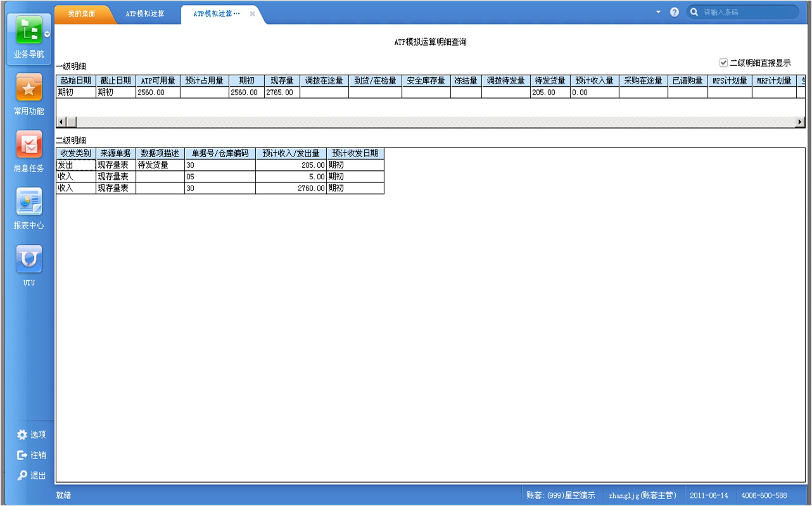Viewport: 812px width, 506px height.
Task: Click the help question mark icon
Action: coord(675,12)
